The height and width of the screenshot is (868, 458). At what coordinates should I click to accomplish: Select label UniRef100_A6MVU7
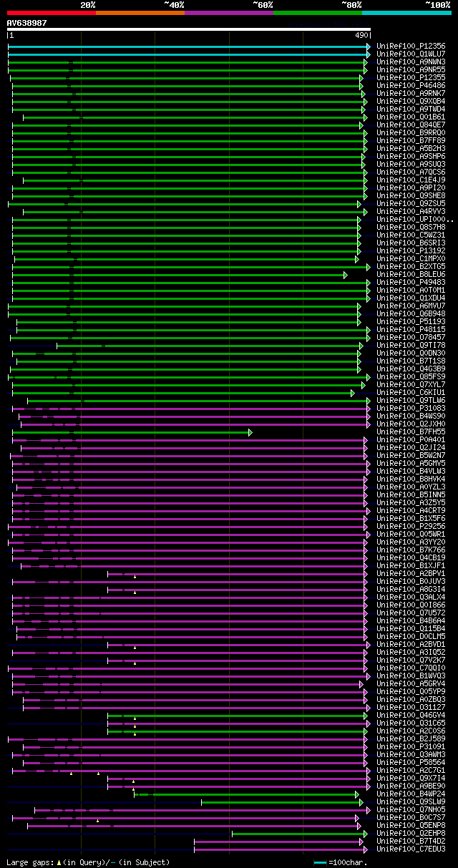(411, 306)
